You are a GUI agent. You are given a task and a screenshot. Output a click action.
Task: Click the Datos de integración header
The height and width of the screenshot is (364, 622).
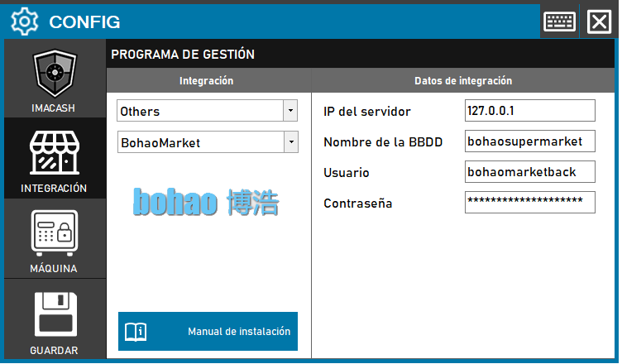(463, 81)
